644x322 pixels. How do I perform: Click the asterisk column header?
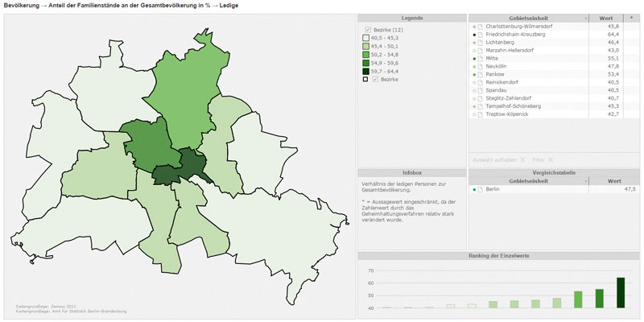tap(630, 18)
